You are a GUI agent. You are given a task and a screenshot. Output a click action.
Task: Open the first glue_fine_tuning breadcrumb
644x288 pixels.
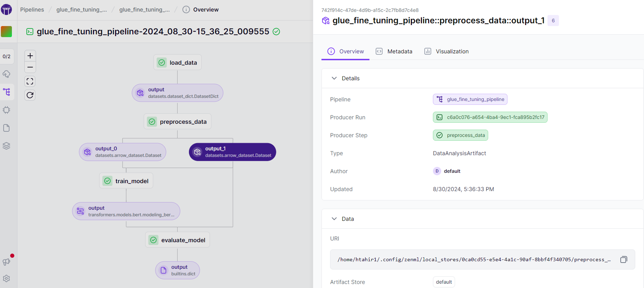[x=81, y=10]
